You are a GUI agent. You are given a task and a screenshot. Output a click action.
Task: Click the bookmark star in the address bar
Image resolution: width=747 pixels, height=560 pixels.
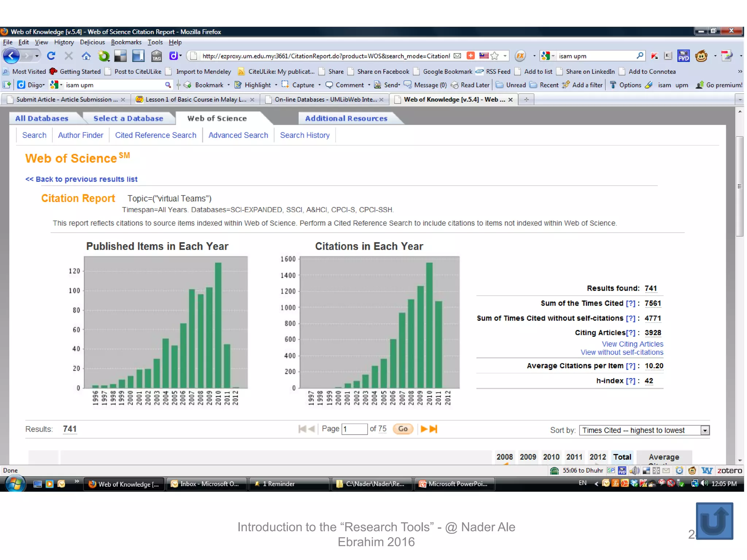point(495,56)
